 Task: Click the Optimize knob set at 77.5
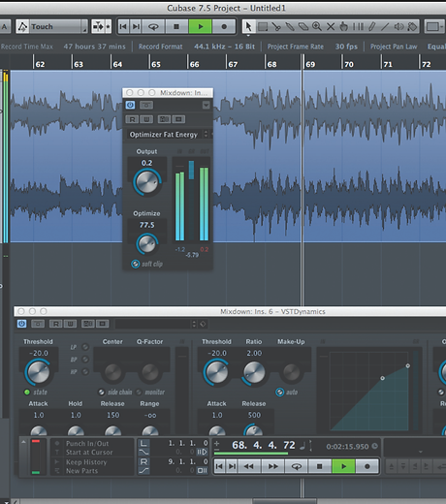click(x=147, y=244)
